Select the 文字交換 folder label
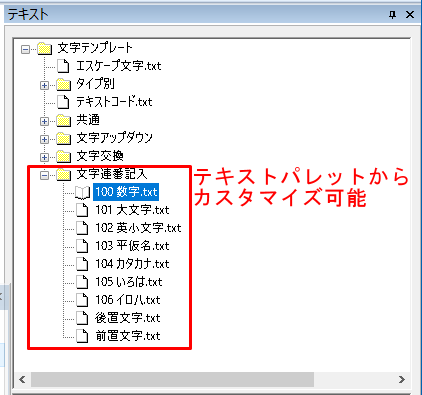 [100, 156]
